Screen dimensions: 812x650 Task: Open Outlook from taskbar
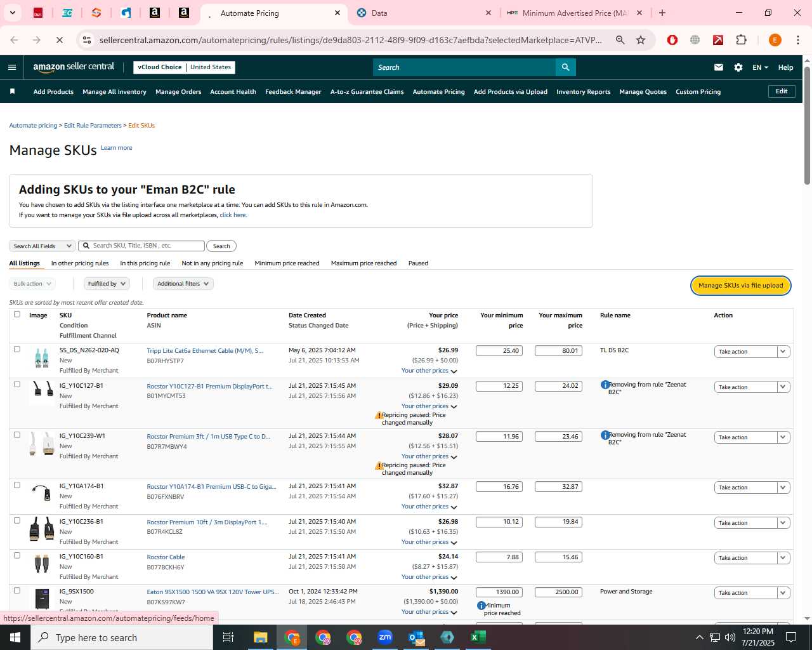click(416, 637)
